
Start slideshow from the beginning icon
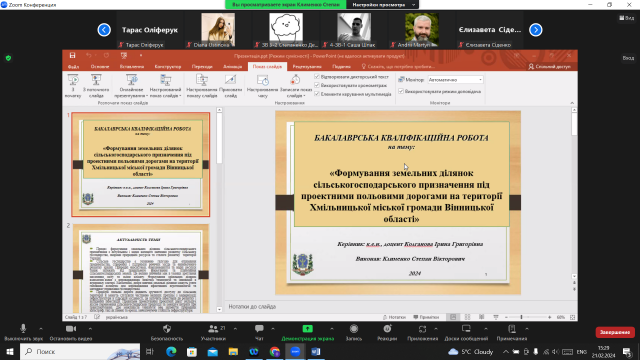point(73,80)
